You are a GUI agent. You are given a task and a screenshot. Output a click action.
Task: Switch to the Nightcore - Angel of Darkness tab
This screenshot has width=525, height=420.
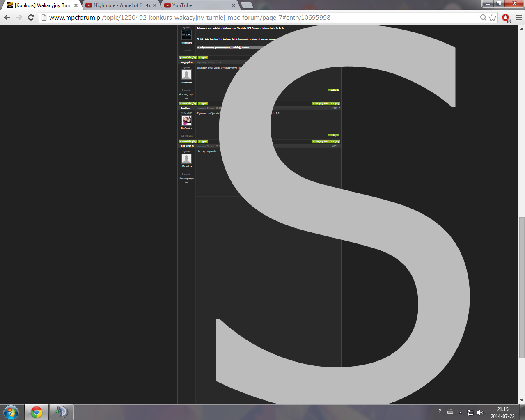[x=118, y=5]
